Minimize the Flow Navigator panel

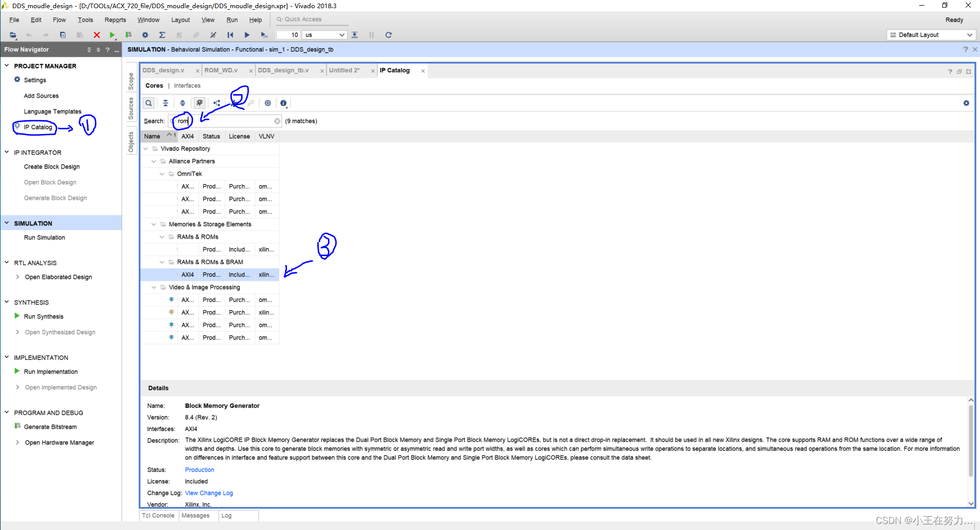[117, 50]
